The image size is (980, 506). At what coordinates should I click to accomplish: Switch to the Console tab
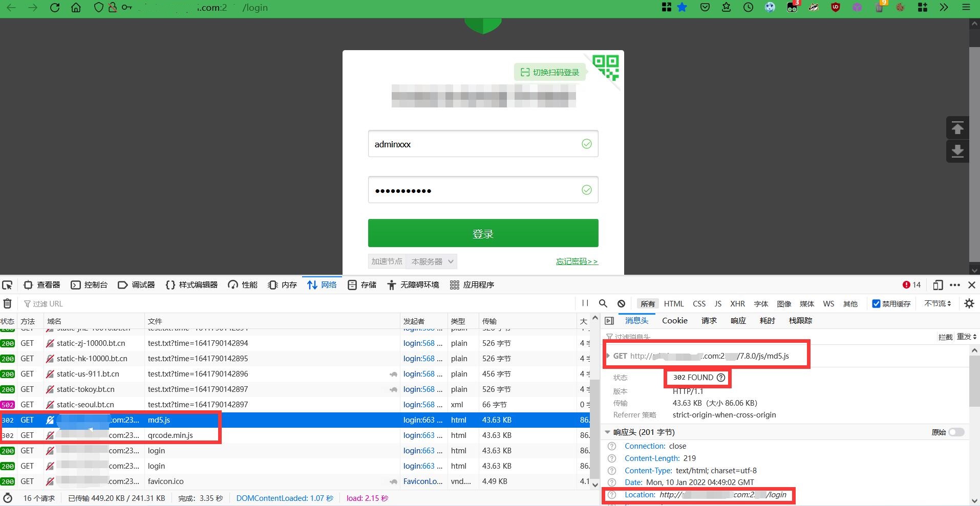point(89,285)
